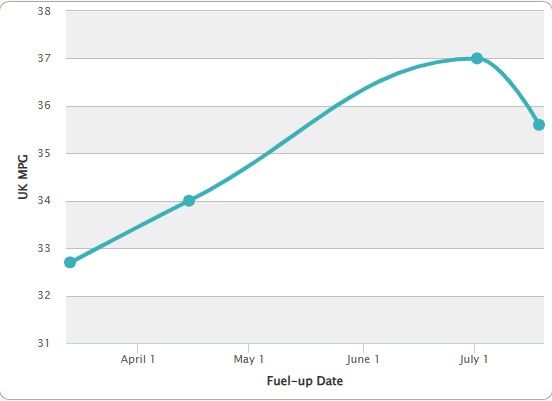
Task: Click the June 1 axis label
Action: (x=363, y=359)
